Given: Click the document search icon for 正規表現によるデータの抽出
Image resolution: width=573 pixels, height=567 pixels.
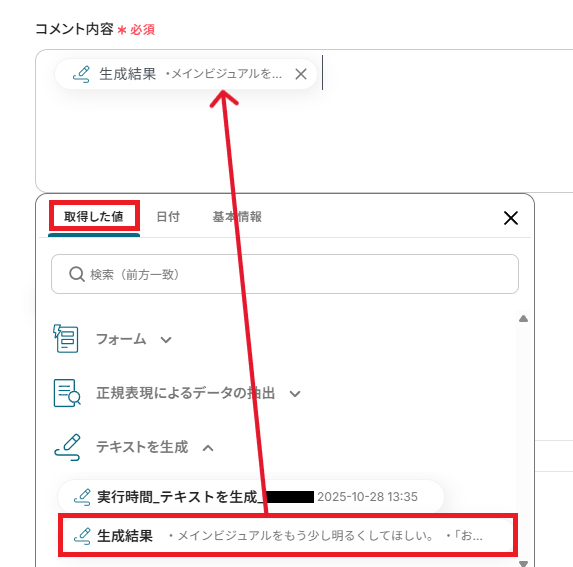Looking at the screenshot, I should point(67,393).
